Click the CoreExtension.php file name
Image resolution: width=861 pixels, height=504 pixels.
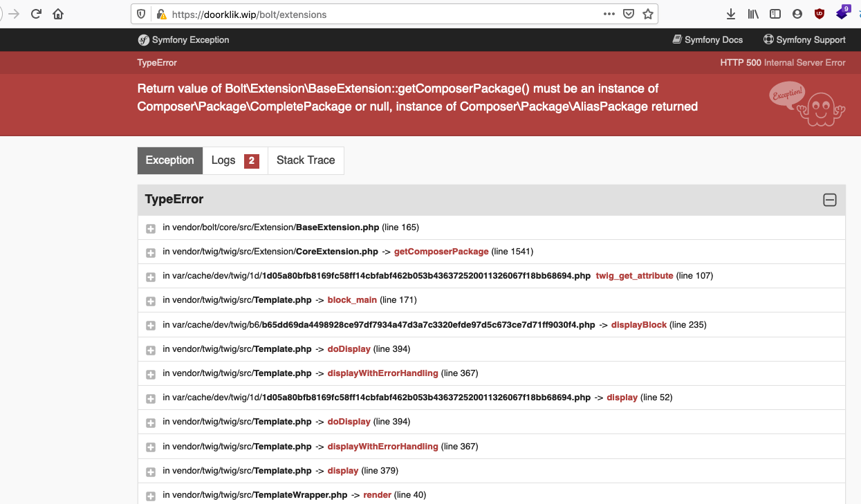coord(337,252)
